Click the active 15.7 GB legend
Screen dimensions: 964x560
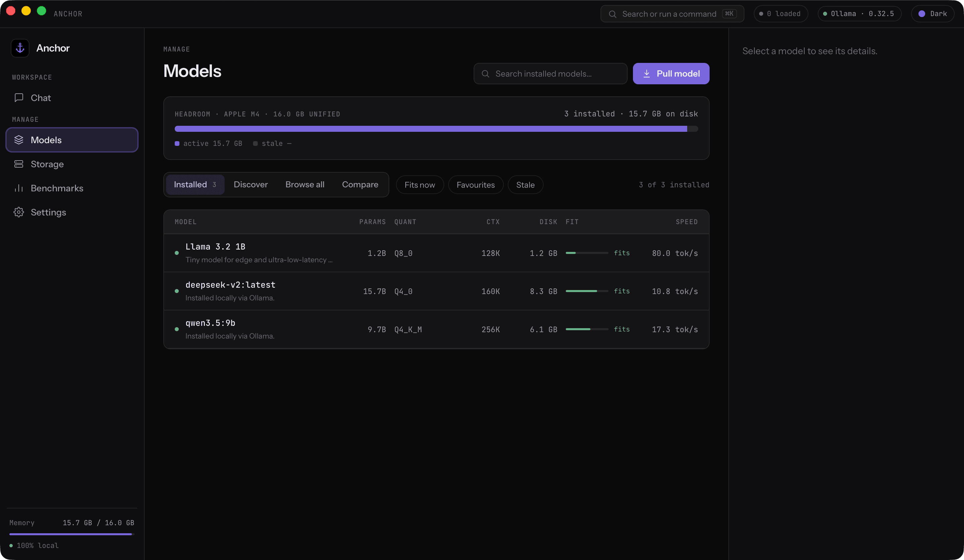click(209, 144)
